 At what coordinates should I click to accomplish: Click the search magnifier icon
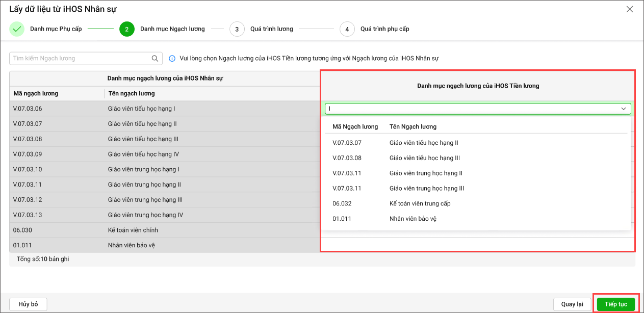(155, 59)
